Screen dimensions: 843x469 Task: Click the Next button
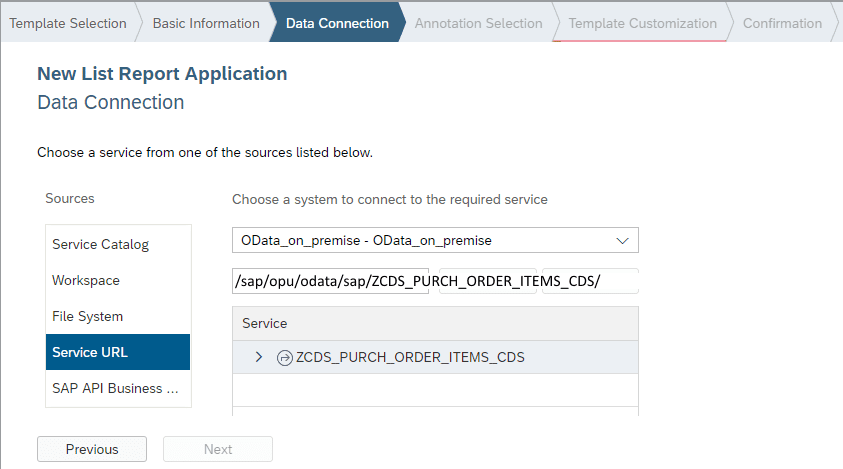[x=218, y=449]
